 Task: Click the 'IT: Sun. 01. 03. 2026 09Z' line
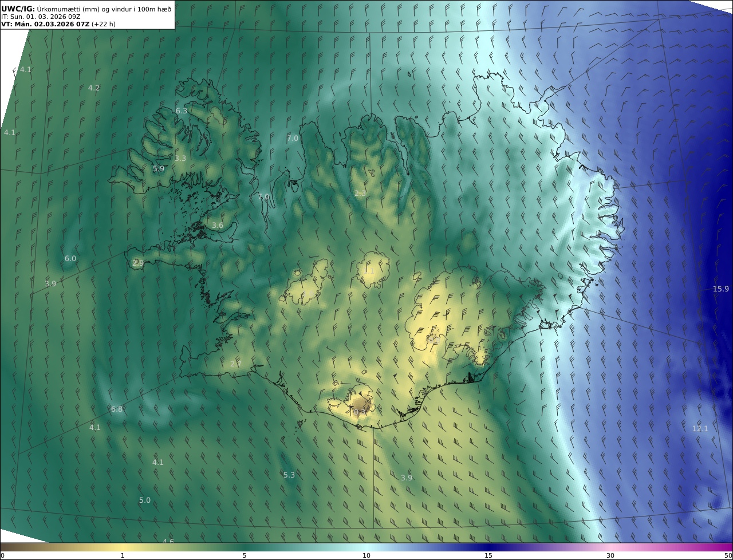[x=41, y=17]
